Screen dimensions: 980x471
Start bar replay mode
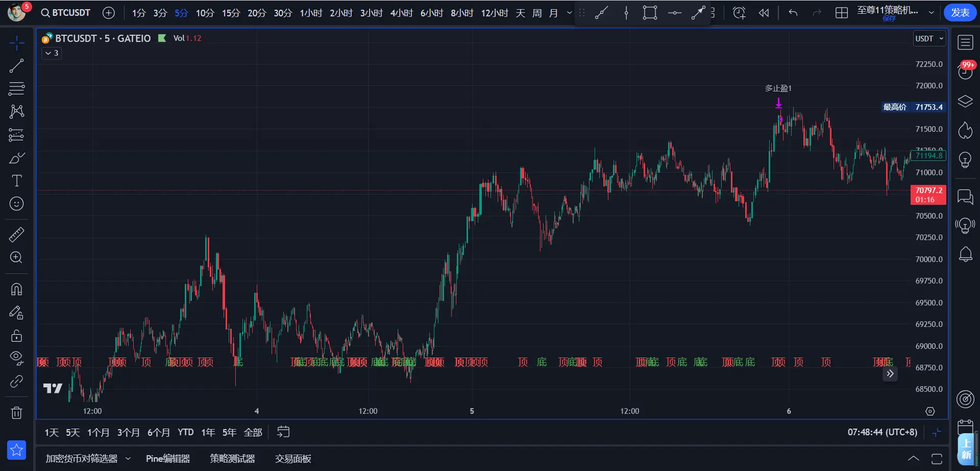coord(764,13)
